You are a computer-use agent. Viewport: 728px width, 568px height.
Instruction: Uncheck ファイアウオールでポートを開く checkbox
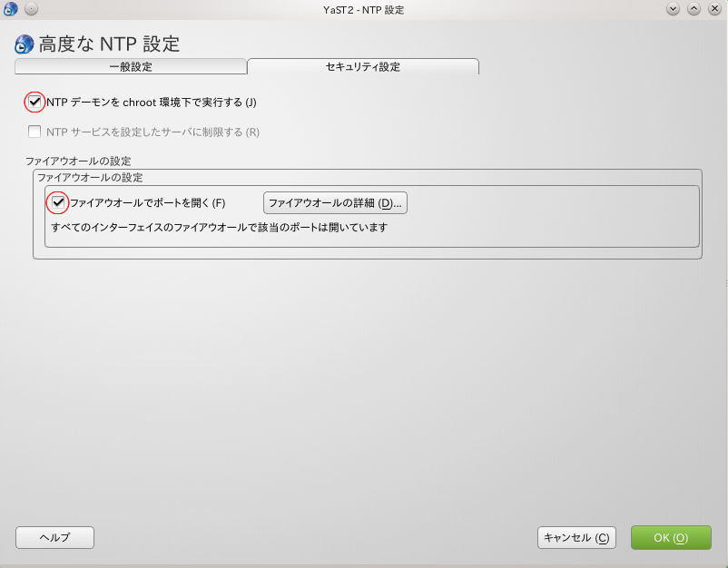pyautogui.click(x=58, y=202)
